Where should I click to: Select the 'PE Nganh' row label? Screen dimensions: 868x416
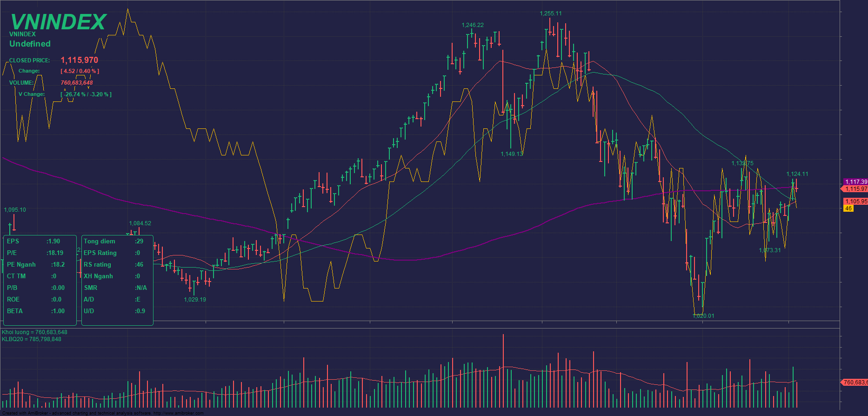pos(21,265)
